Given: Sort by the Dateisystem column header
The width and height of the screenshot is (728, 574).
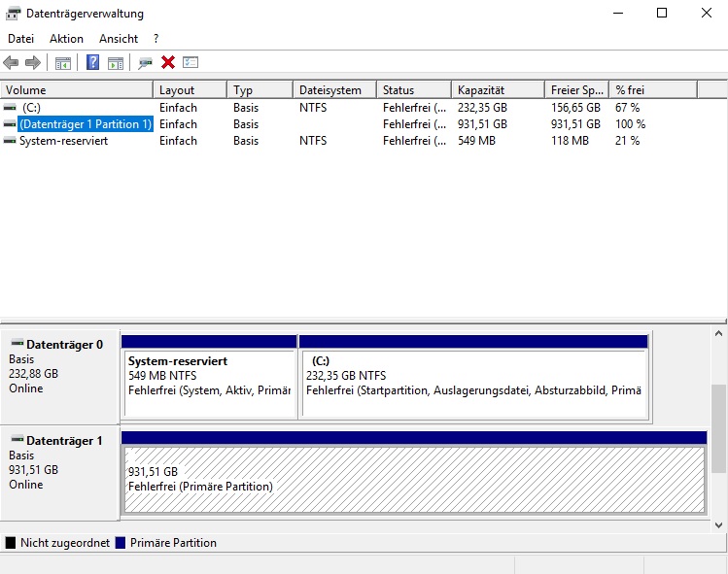Looking at the screenshot, I should pyautogui.click(x=334, y=90).
